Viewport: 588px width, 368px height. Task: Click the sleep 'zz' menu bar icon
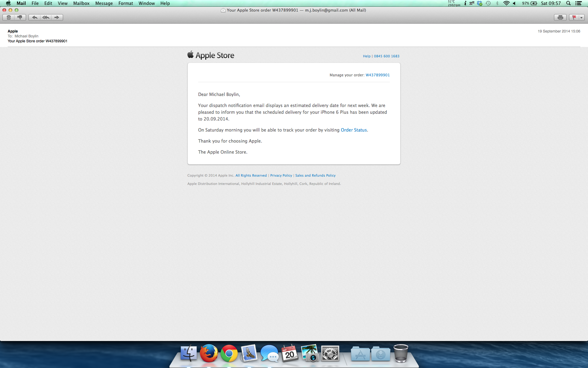pyautogui.click(x=472, y=3)
